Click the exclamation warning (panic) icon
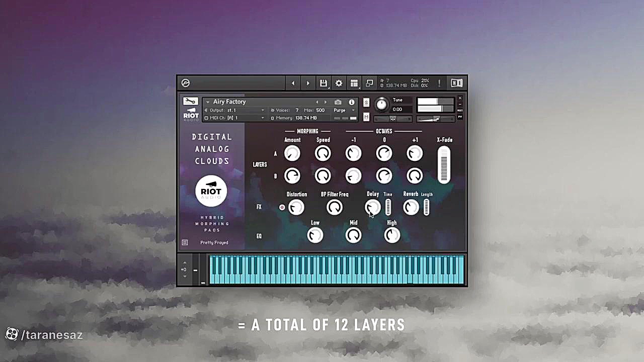This screenshot has width=644, height=362. pyautogui.click(x=439, y=83)
